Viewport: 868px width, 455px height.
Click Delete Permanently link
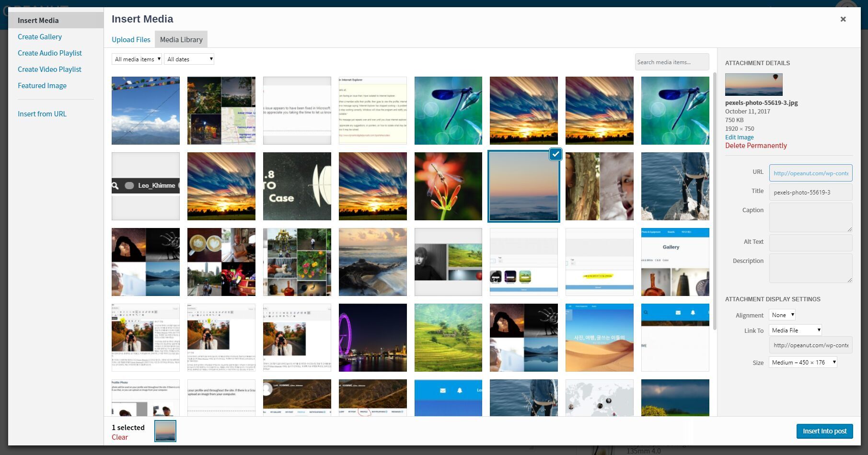click(756, 146)
